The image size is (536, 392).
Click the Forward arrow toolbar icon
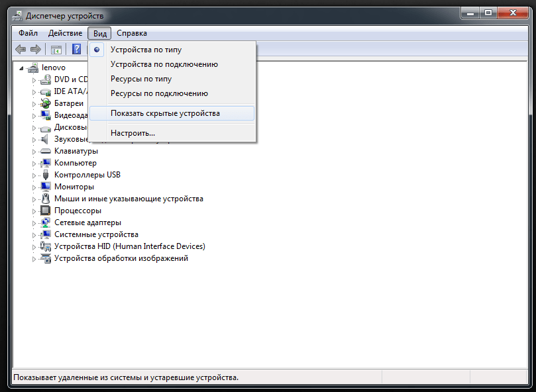(36, 49)
